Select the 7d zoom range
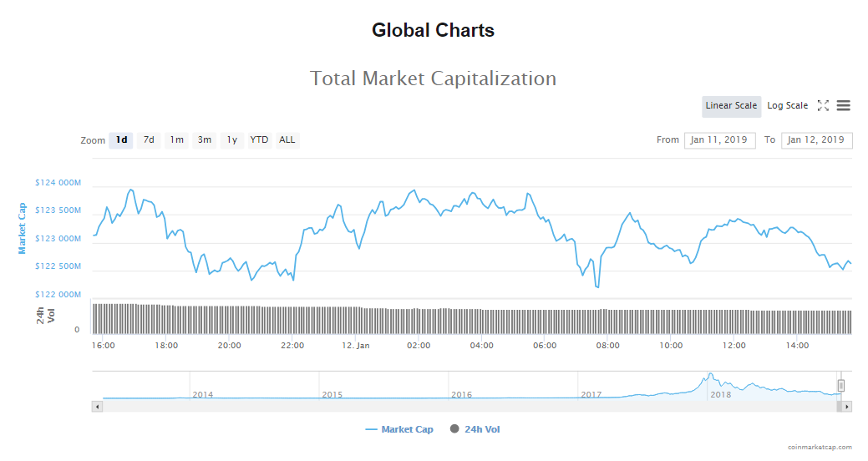The width and height of the screenshot is (868, 461). pos(149,139)
